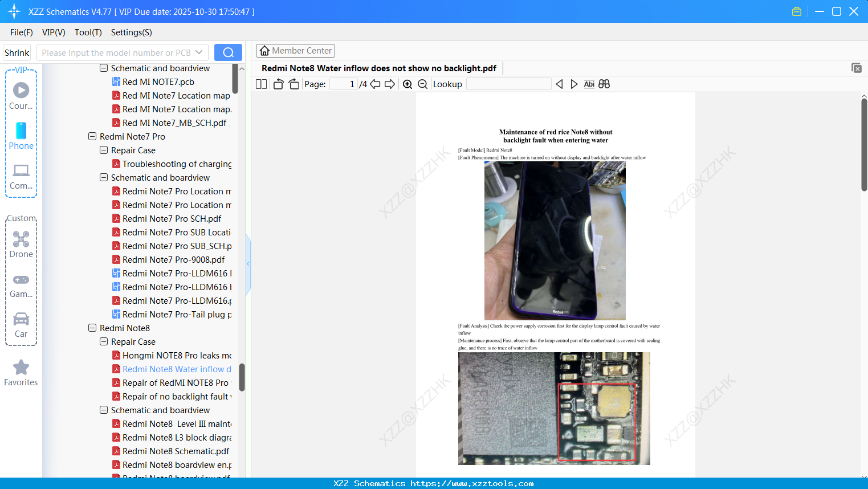868x489 pixels.
Task: Open the File(F) menu
Action: (22, 32)
